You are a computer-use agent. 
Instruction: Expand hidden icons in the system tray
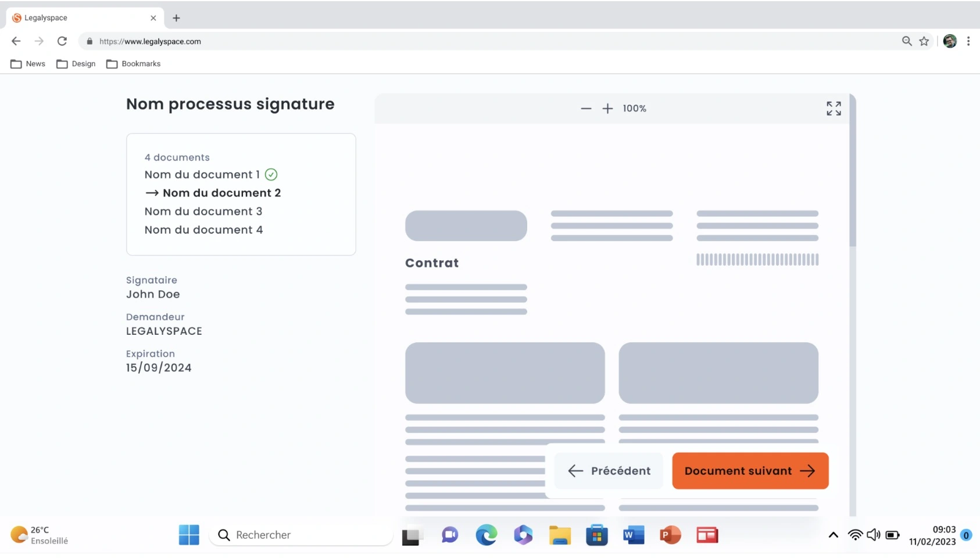click(x=834, y=535)
